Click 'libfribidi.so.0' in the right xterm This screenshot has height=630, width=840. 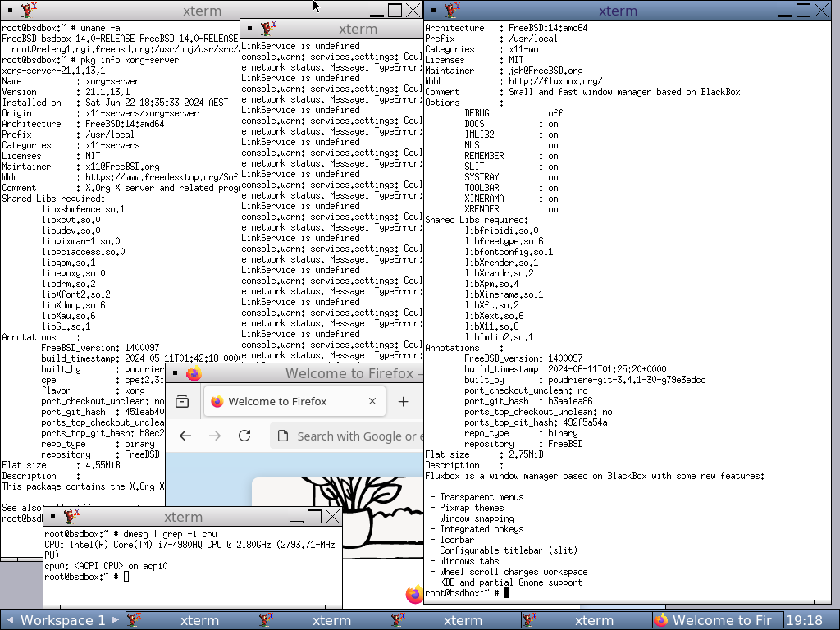[501, 231]
